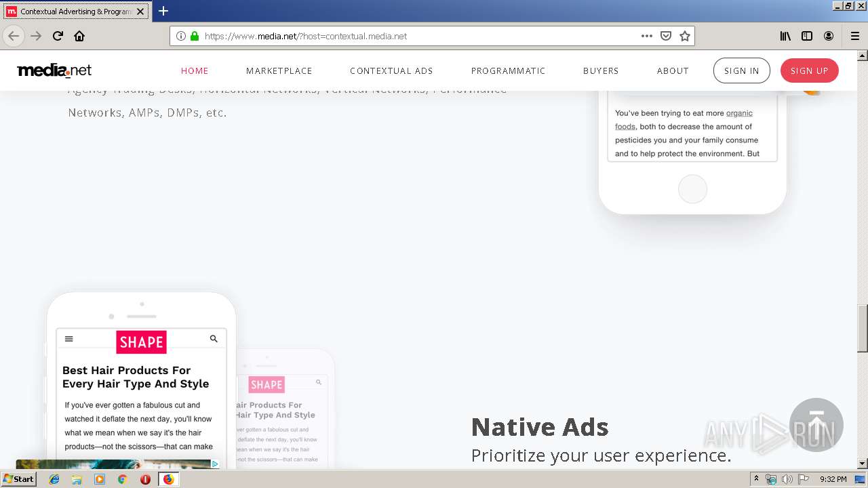This screenshot has height=488, width=868.
Task: Open BUYERS nav item
Action: (x=601, y=70)
